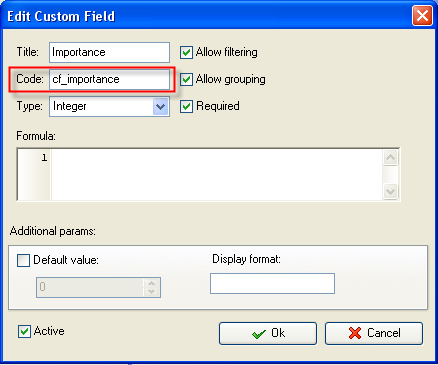Open the Type dropdown arrow
The height and width of the screenshot is (365, 438).
click(161, 106)
